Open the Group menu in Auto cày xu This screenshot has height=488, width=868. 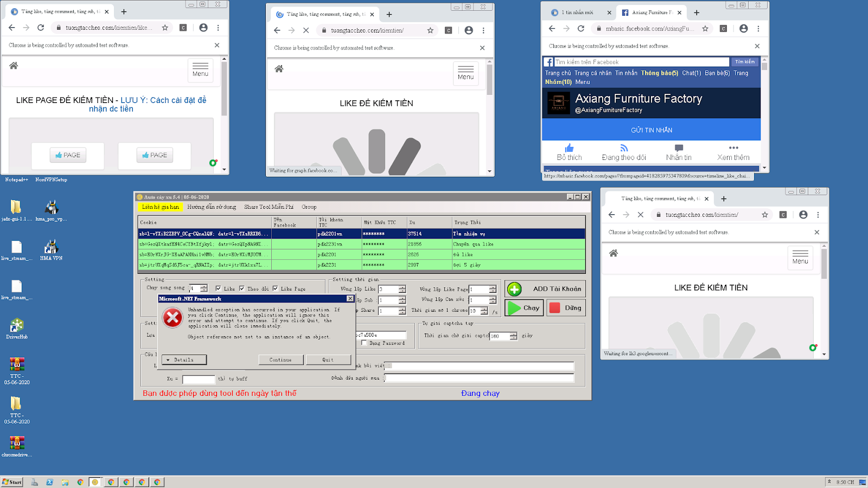tap(309, 207)
